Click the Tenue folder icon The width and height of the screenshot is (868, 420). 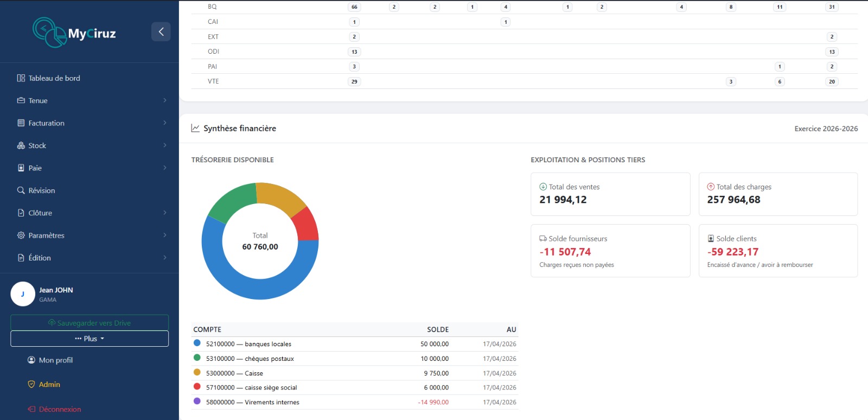21,100
